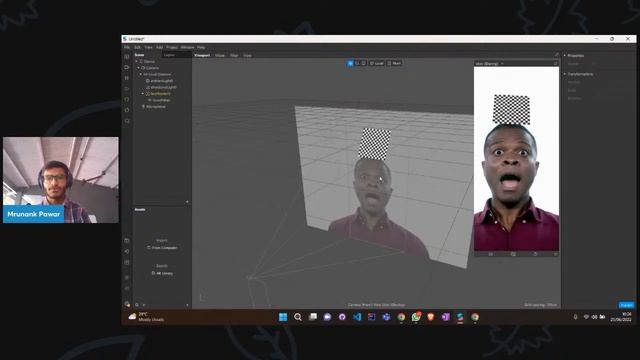Click the patch editor icon in lower left toolbar
This screenshot has width=640, height=360.
click(127, 262)
